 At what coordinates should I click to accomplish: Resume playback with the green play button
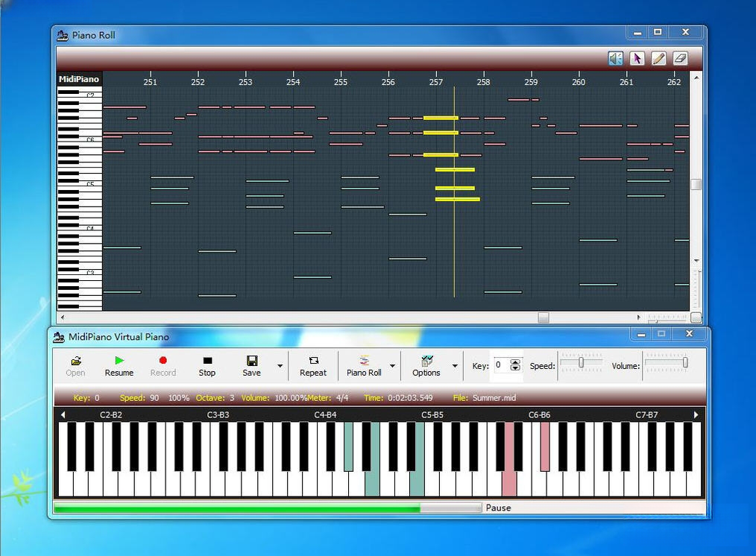[x=119, y=366]
